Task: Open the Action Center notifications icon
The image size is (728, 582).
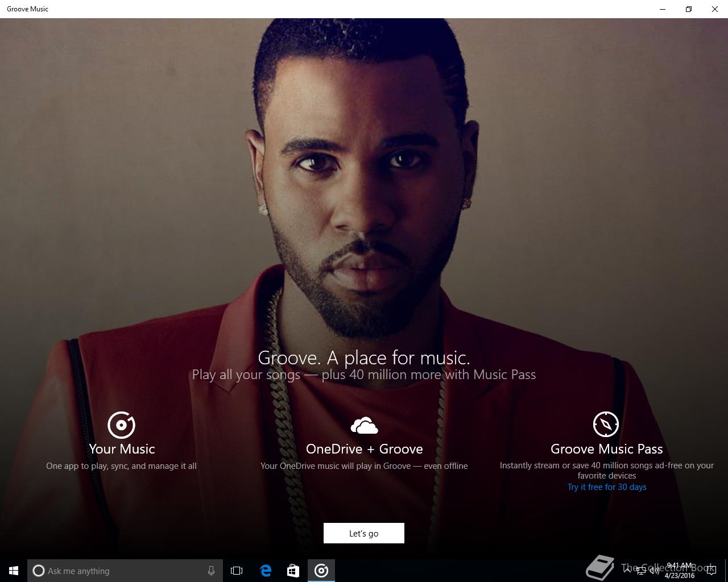Action: tap(711, 571)
